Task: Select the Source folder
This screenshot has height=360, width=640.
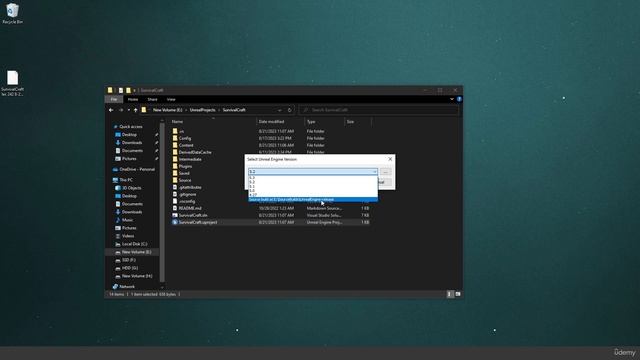Action: coord(184,180)
